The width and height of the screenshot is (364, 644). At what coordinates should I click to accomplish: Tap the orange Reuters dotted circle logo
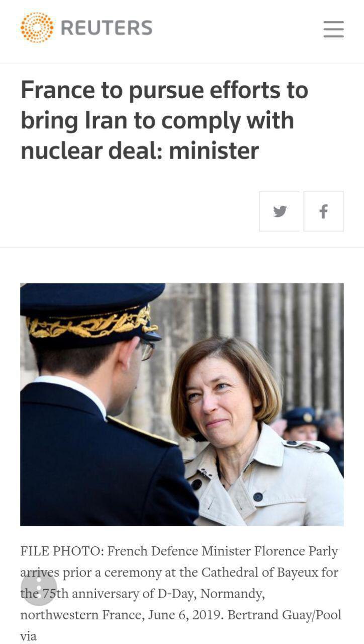pos(37,28)
